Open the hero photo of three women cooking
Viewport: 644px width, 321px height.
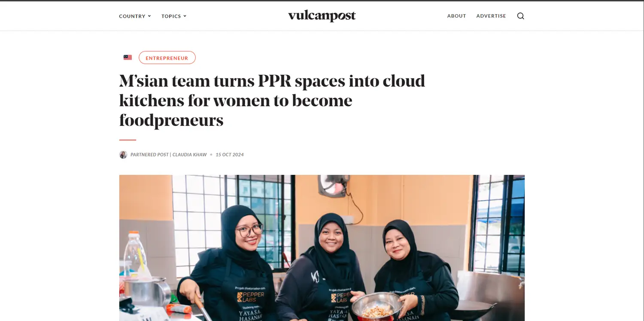(x=322, y=248)
